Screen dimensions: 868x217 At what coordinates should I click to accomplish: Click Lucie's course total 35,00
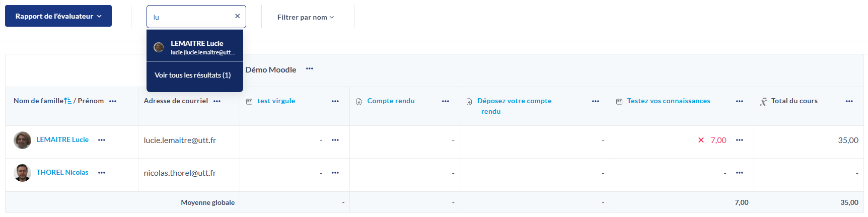[848, 140]
